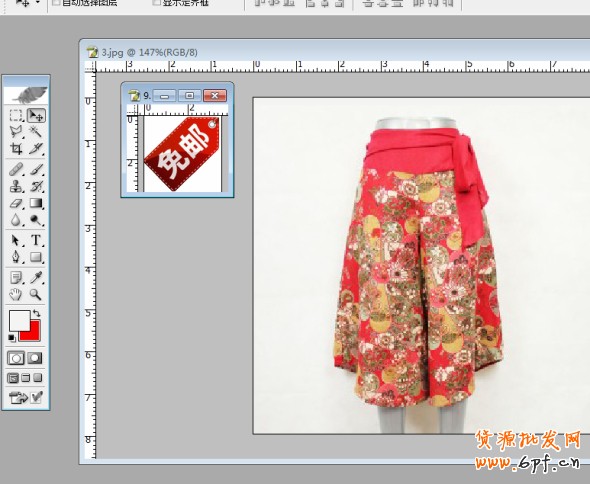Pick the Magic Wand tool
The image size is (590, 484).
click(x=36, y=131)
